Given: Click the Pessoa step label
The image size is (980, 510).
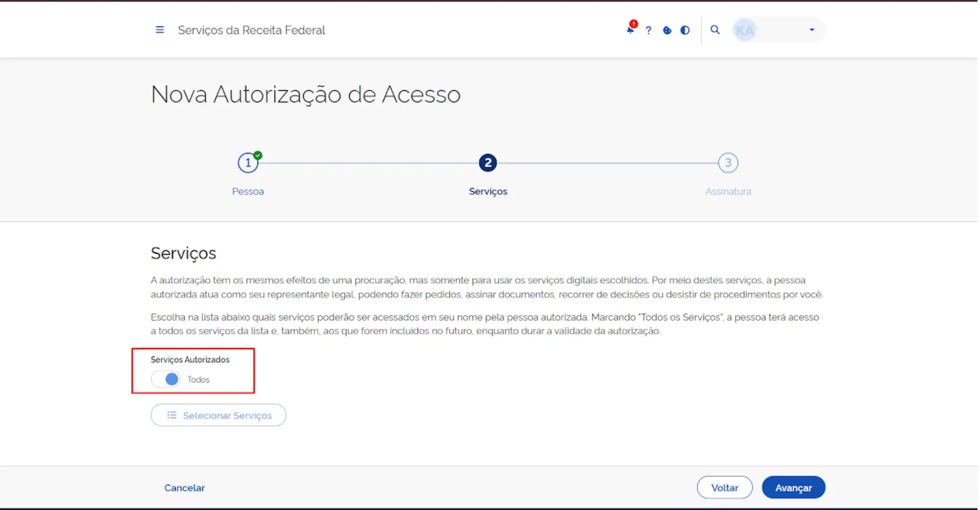Looking at the screenshot, I should [x=248, y=191].
